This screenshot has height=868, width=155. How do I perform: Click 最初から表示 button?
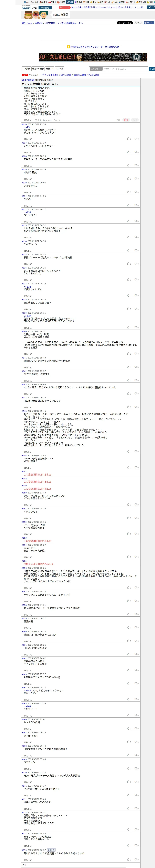tap(38, 69)
